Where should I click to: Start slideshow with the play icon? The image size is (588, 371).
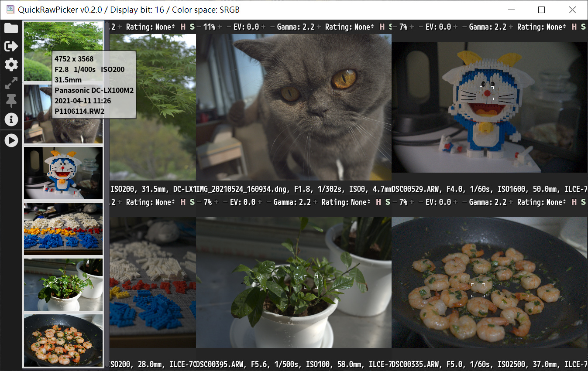11,140
